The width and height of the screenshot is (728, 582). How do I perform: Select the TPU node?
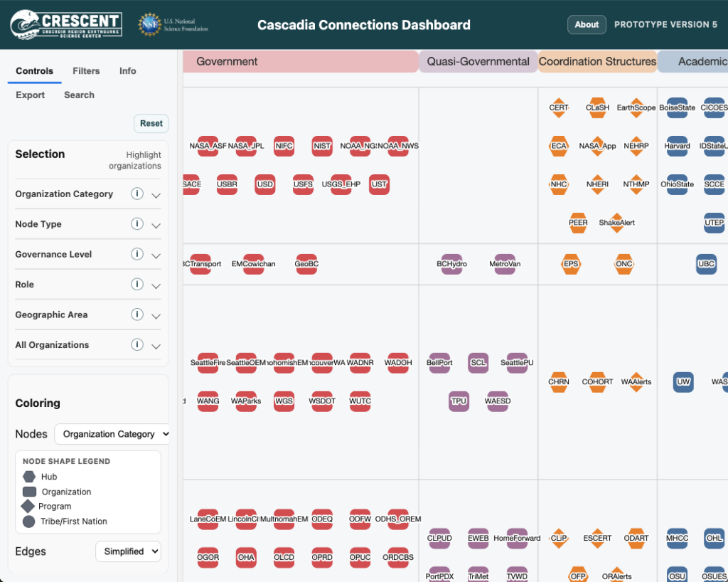click(x=459, y=401)
